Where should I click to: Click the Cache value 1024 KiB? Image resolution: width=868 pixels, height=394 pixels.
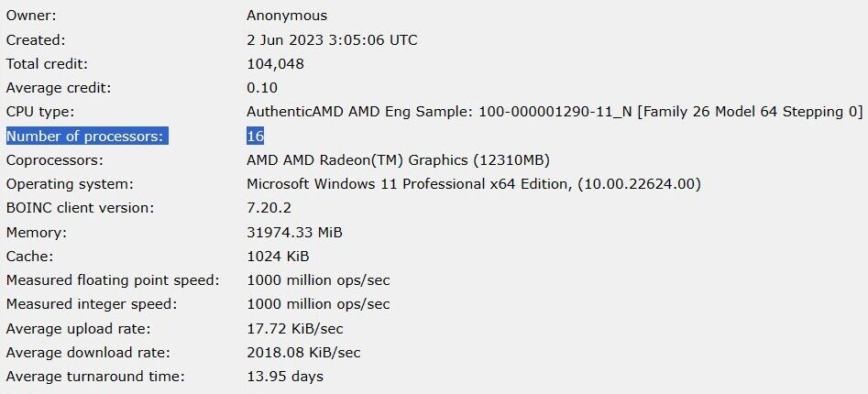(278, 257)
